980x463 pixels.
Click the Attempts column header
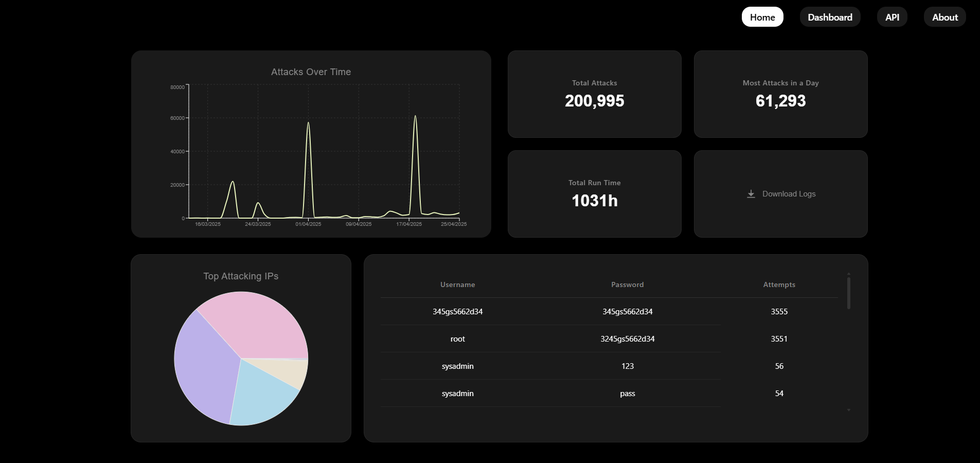coord(779,284)
